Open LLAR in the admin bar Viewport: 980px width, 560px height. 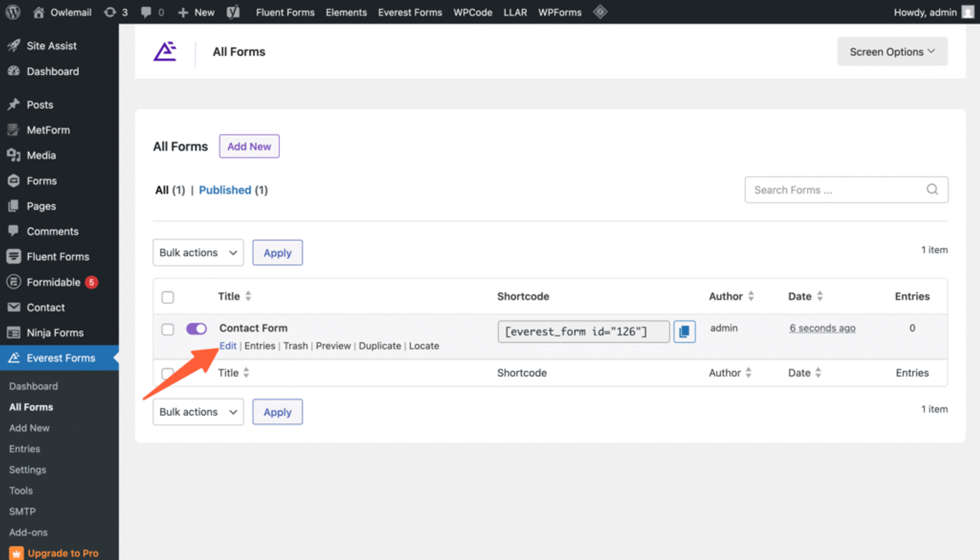(515, 12)
